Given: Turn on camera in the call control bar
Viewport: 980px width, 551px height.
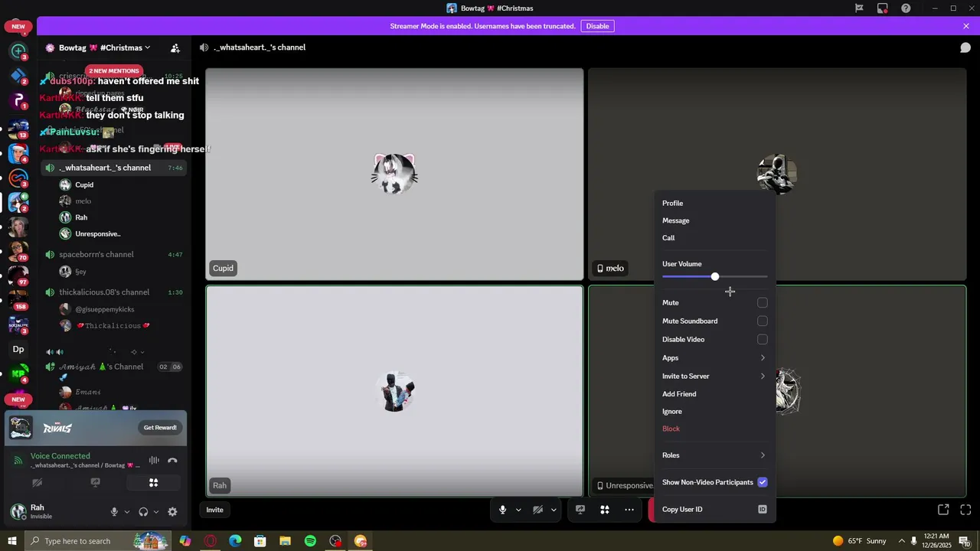Looking at the screenshot, I should tap(538, 510).
